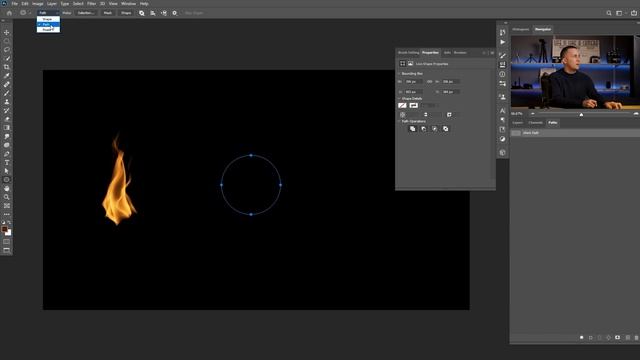The image size is (640, 360).
Task: Select the Pen tool
Action: 7,154
